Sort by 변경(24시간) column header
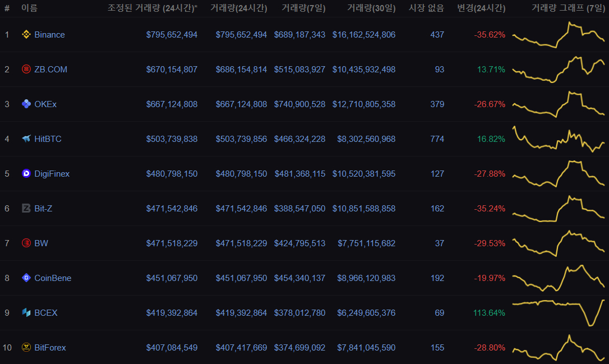This screenshot has width=609, height=364. coord(481,8)
